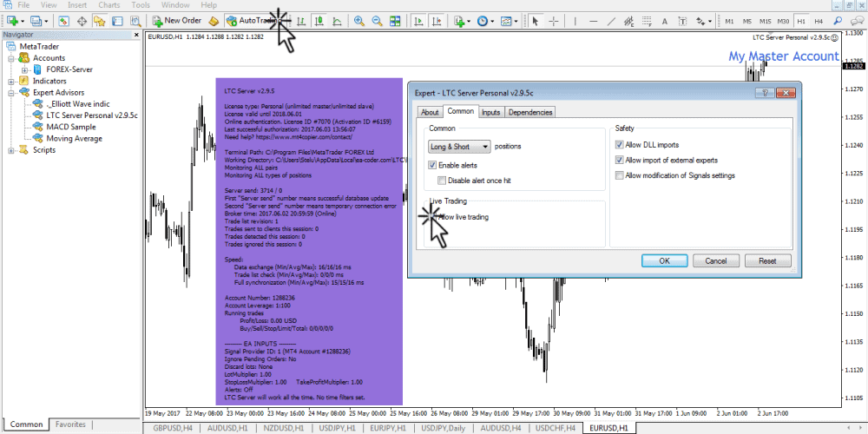Switch chart to line chart type
This screenshot has width=868, height=434.
337,21
